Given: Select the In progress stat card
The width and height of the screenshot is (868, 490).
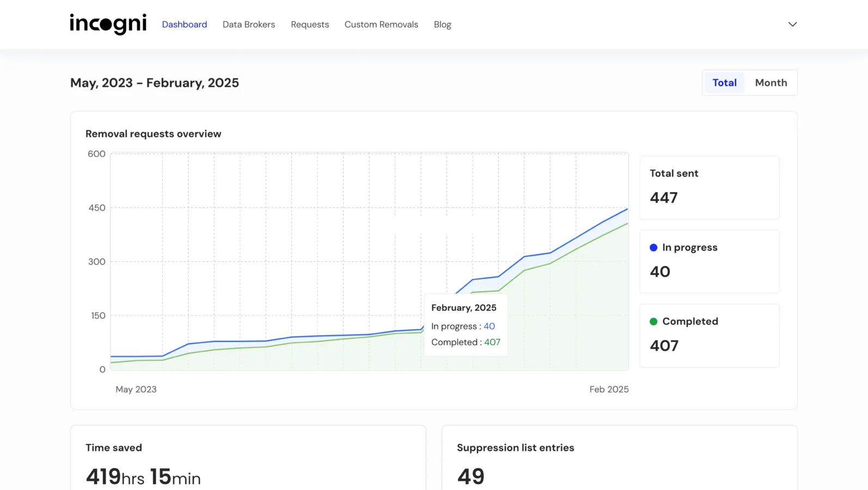Looking at the screenshot, I should 709,261.
